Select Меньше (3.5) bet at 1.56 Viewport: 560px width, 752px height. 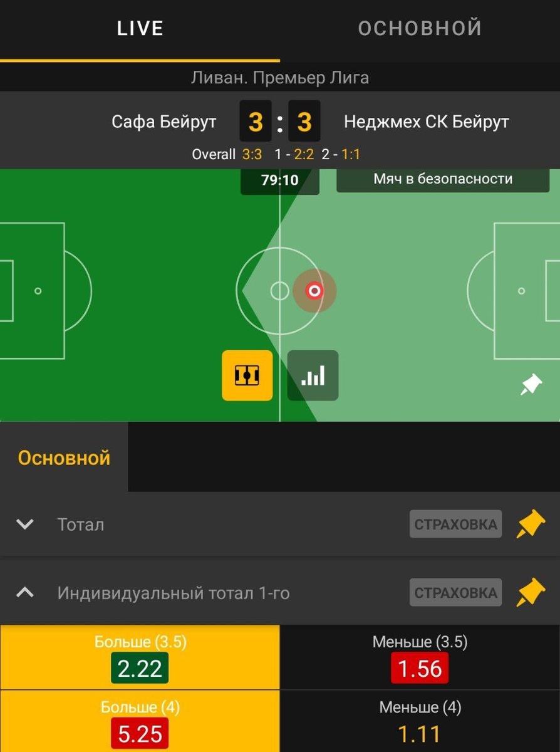coord(420,657)
